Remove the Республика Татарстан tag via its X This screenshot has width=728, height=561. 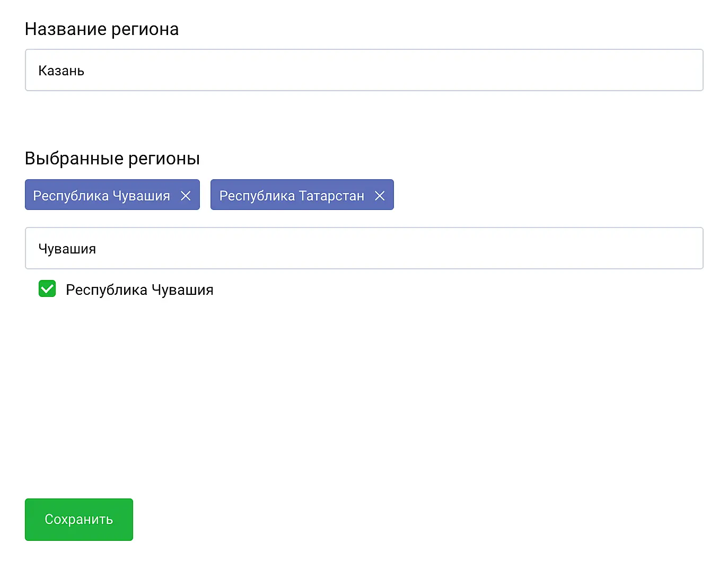point(380,196)
